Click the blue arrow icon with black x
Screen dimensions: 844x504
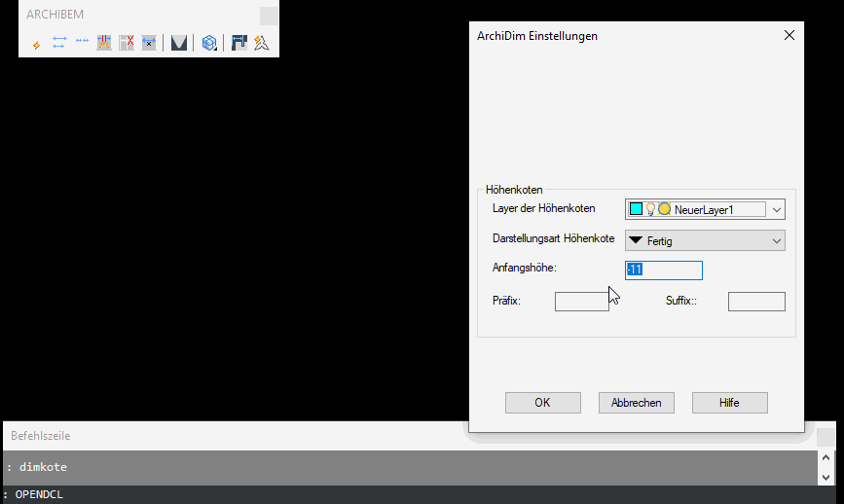coord(149,43)
